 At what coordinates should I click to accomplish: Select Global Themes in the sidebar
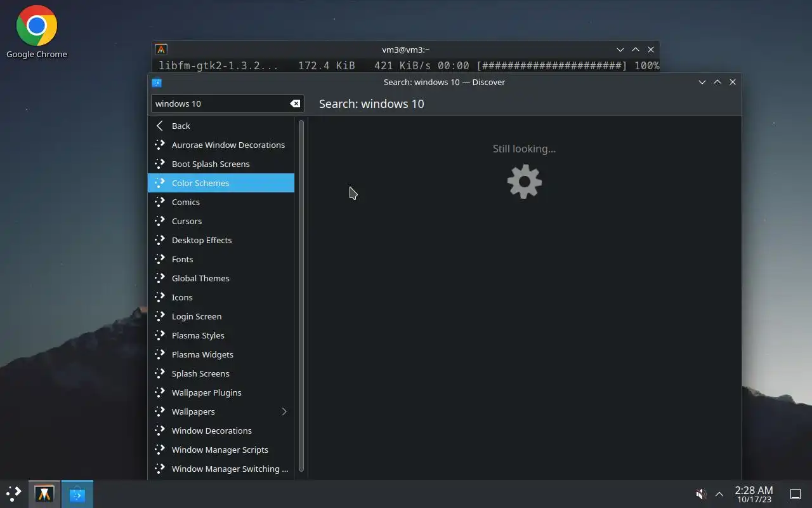click(x=221, y=278)
